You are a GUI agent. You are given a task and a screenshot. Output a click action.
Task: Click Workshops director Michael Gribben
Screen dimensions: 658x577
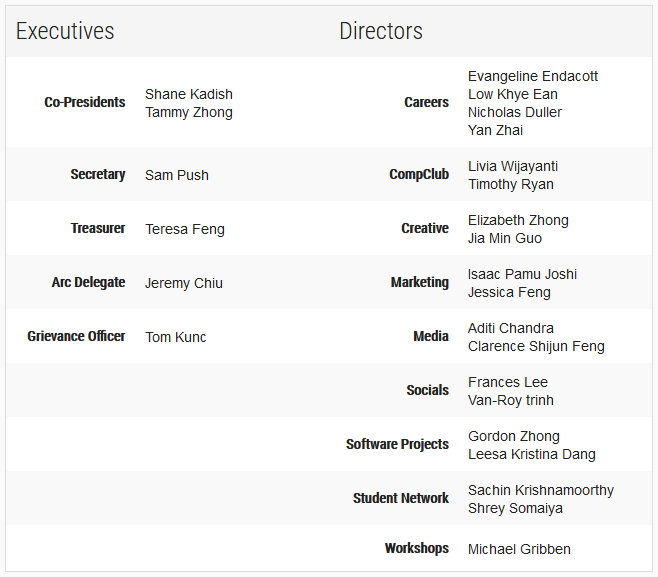519,549
